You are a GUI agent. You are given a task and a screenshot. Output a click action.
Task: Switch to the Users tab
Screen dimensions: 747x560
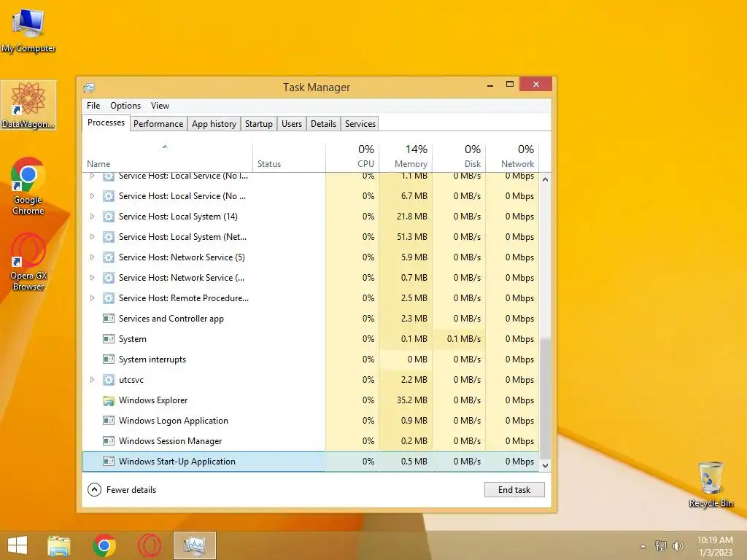[x=292, y=124]
